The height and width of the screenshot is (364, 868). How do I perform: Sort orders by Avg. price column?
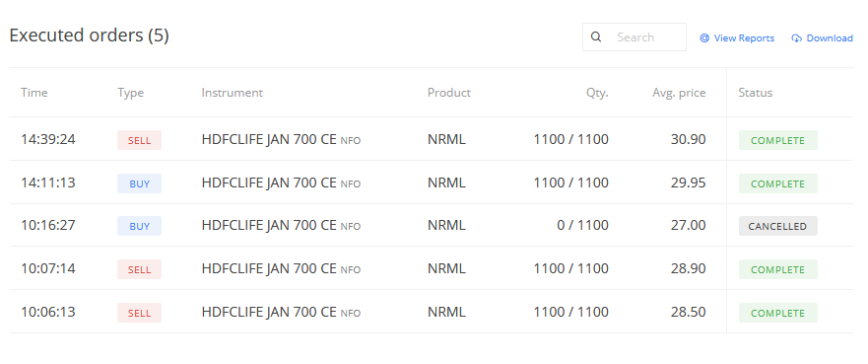click(679, 93)
